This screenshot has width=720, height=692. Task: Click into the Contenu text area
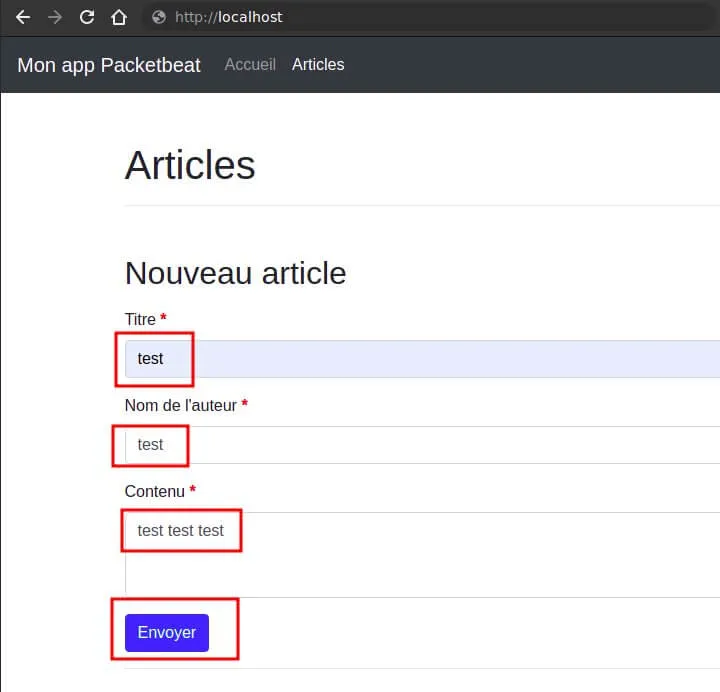[x=422, y=554]
